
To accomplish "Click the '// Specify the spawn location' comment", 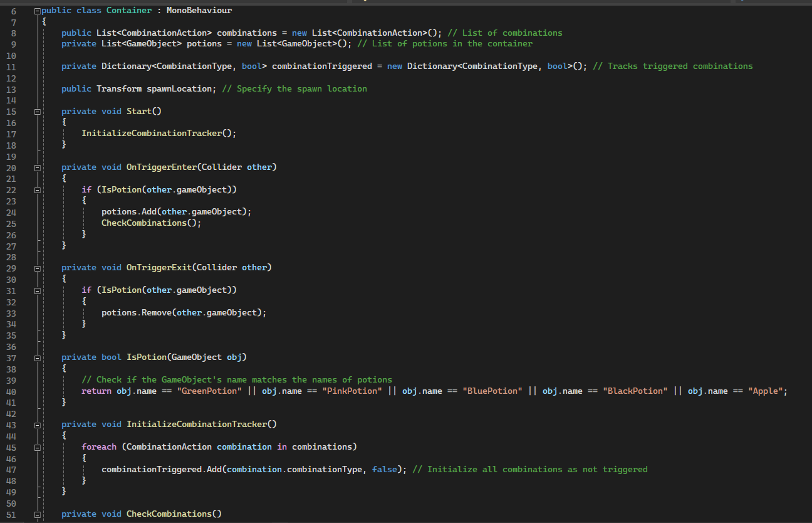I will point(294,89).
